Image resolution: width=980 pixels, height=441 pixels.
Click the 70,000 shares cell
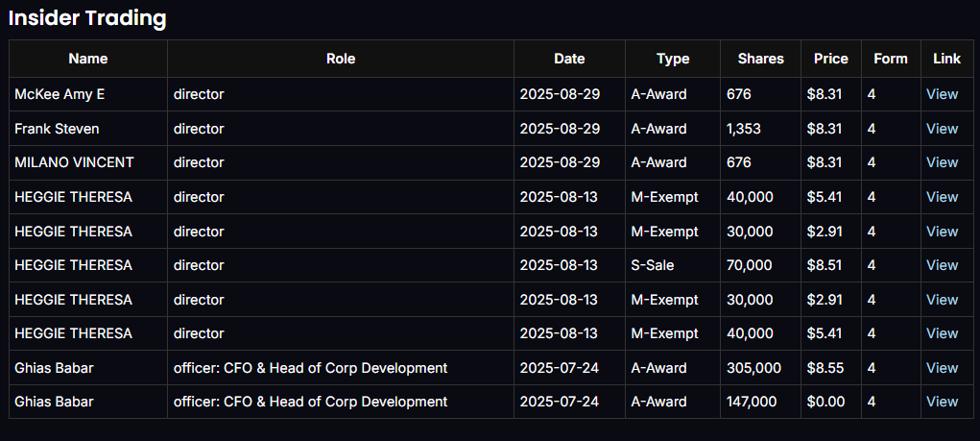[749, 265]
